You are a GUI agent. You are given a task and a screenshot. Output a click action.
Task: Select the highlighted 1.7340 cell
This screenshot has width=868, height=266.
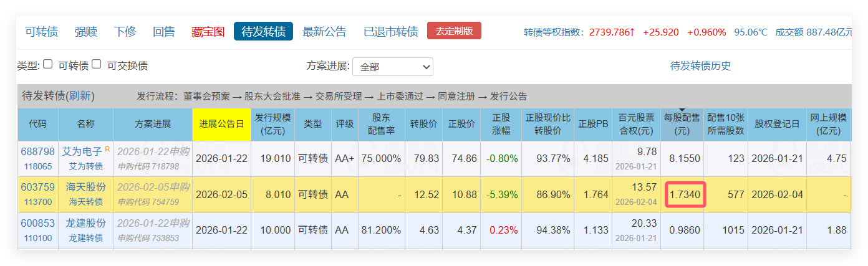point(685,195)
